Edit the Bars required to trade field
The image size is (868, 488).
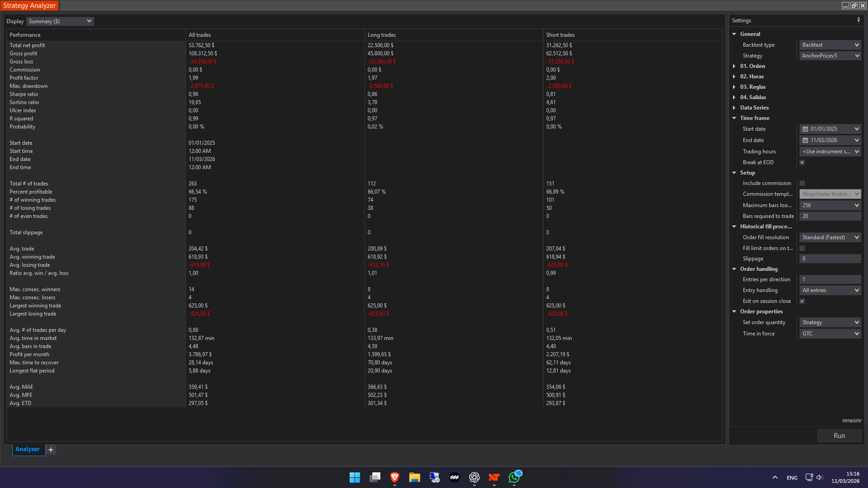(830, 216)
